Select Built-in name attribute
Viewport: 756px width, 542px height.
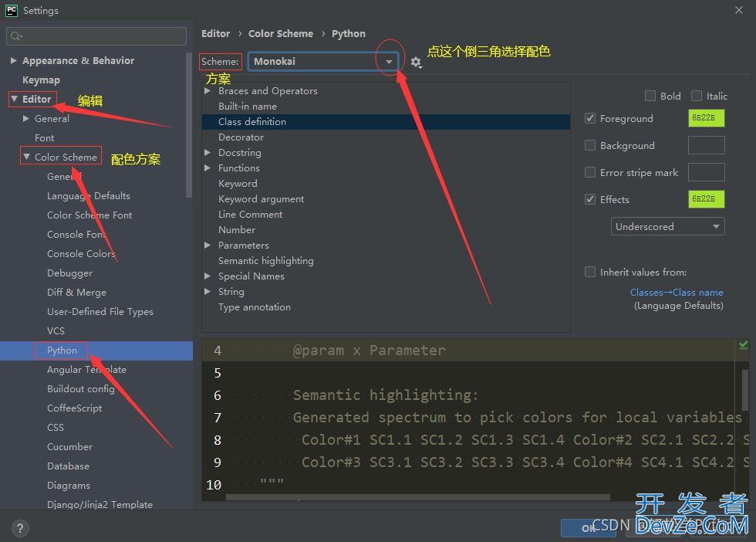pos(248,107)
